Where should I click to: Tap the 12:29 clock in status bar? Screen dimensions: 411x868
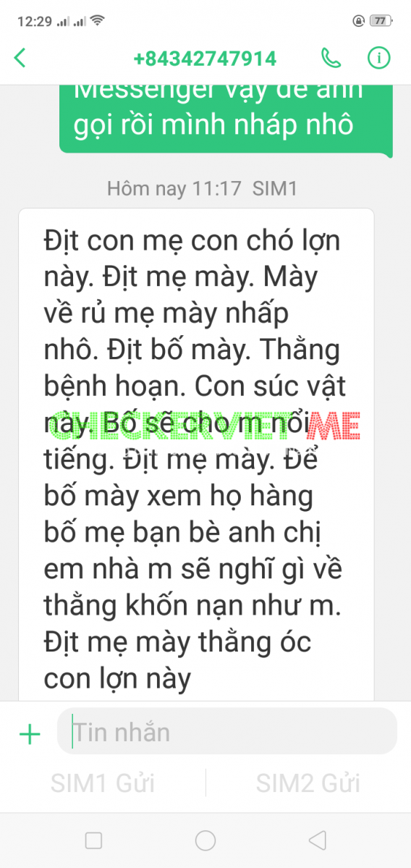coord(34,22)
